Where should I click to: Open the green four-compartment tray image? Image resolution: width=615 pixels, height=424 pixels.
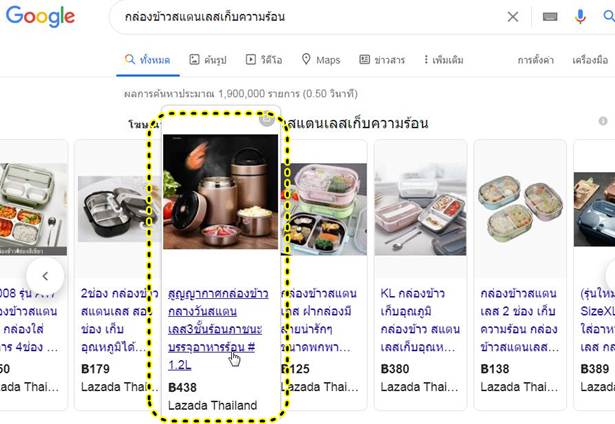(x=33, y=209)
